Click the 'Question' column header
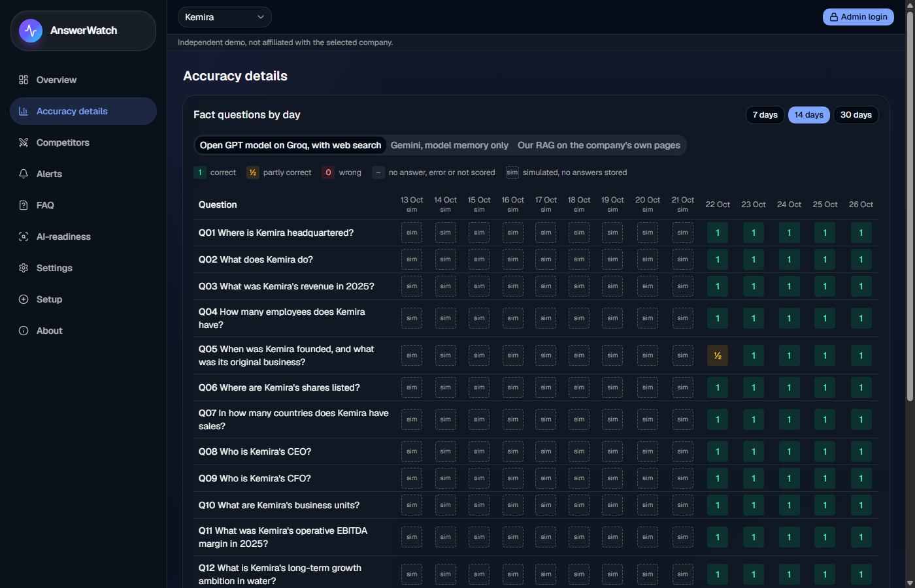Screen dimensions: 915x588 pyautogui.click(x=218, y=204)
